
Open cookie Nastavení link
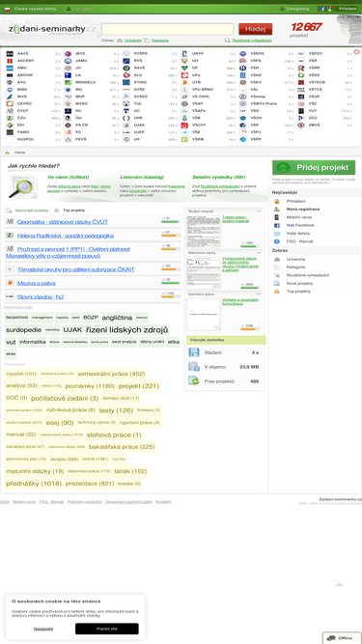(x=43, y=629)
